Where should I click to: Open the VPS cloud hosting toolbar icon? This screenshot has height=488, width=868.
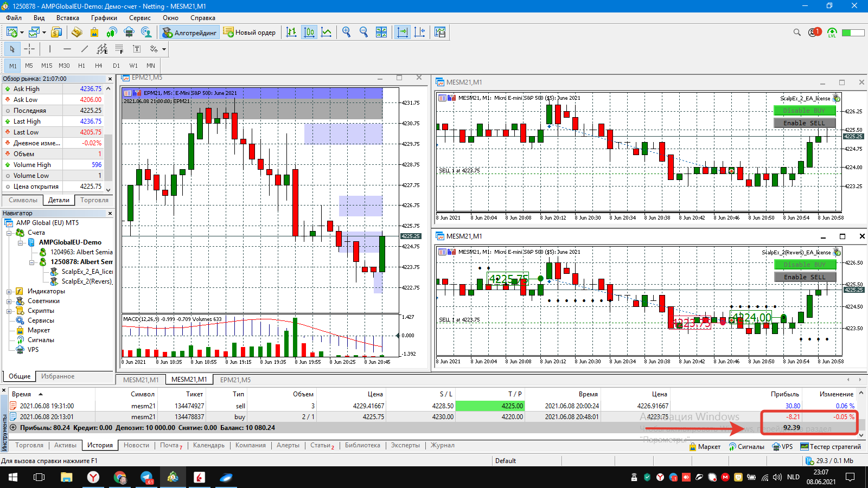pos(129,33)
